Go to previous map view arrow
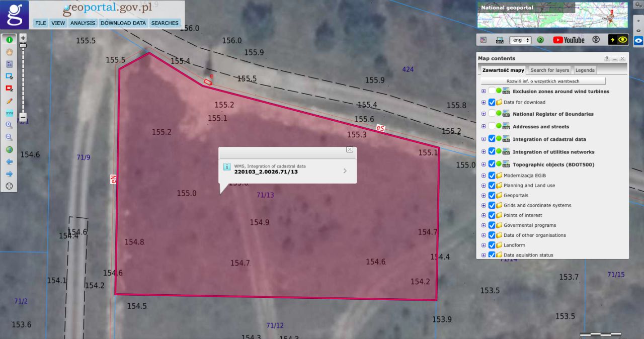This screenshot has height=339, width=644. tap(9, 161)
